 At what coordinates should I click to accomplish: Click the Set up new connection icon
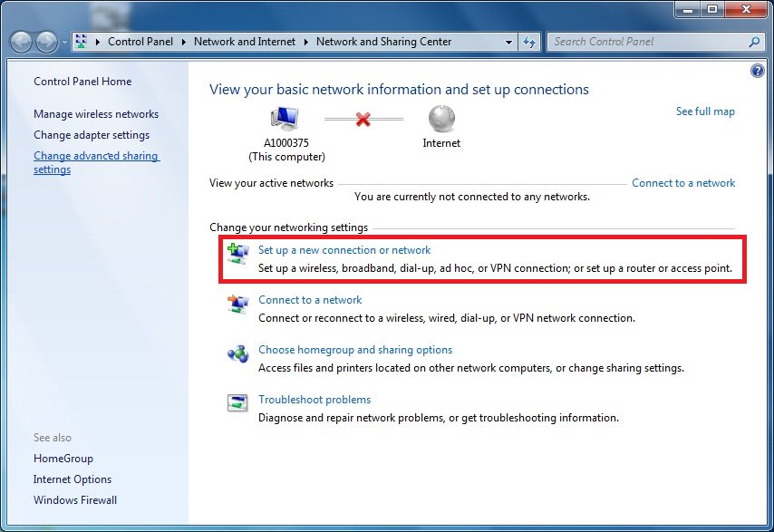pyautogui.click(x=237, y=255)
